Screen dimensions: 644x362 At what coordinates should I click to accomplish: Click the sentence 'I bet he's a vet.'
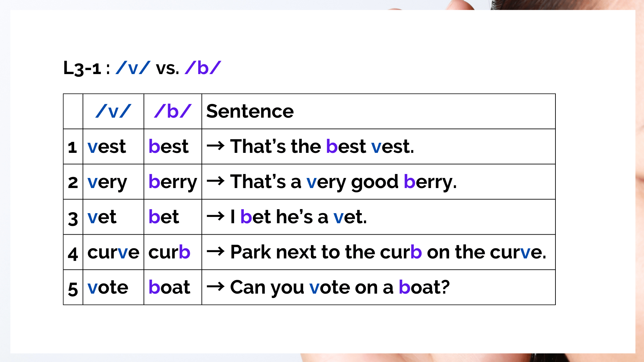299,217
